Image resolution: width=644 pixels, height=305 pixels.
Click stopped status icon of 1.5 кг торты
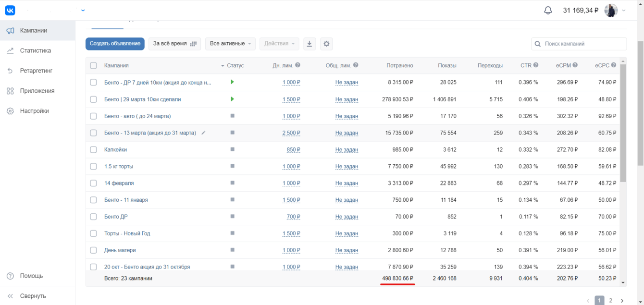click(x=232, y=166)
